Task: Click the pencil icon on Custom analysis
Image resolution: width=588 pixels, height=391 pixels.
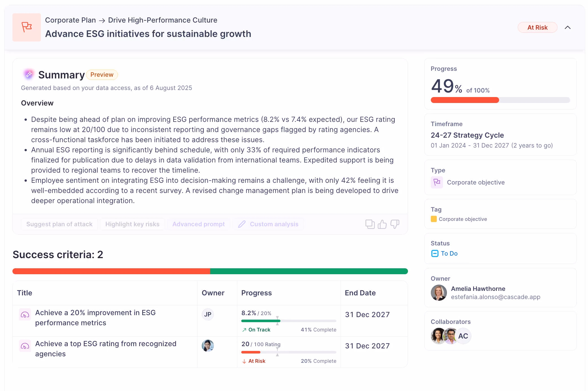Action: [x=242, y=224]
